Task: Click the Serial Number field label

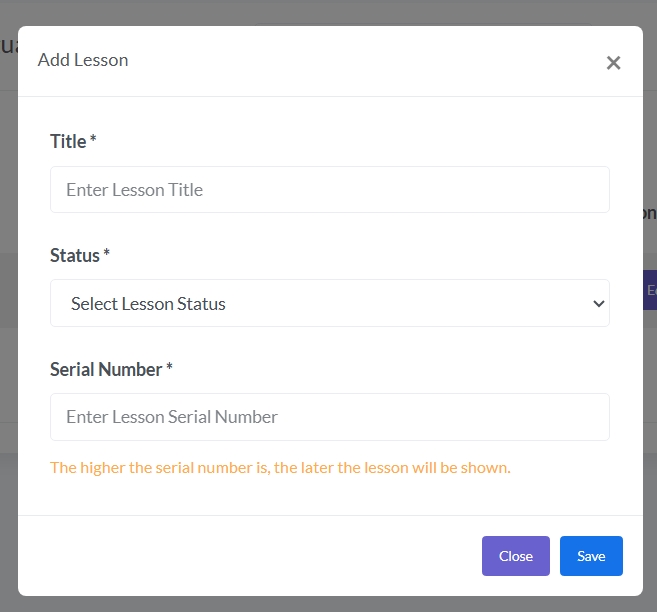Action: pos(106,370)
